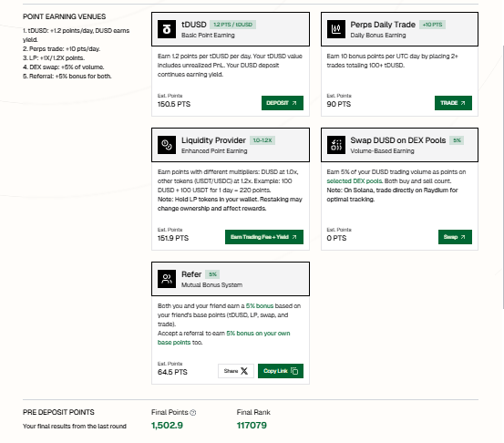Click the tDUSD card icon
504x443 pixels.
(x=167, y=29)
